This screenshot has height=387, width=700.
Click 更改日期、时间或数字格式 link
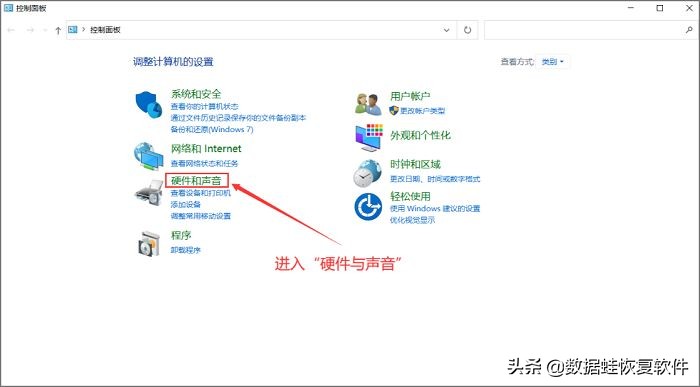point(435,179)
